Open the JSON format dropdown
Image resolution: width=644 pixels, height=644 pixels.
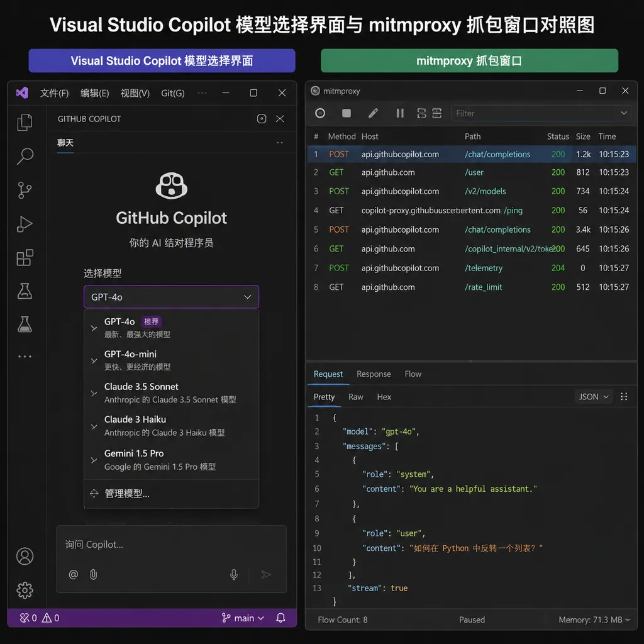tap(594, 397)
